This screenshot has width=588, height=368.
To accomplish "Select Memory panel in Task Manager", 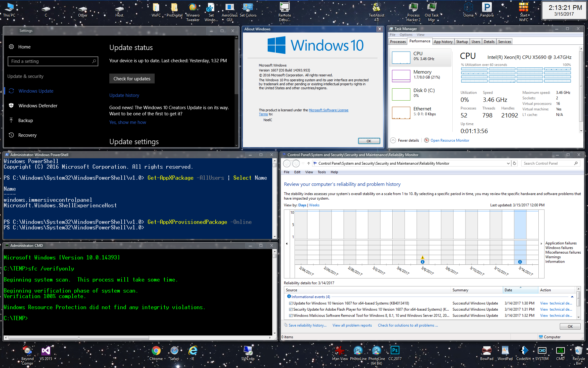I will click(x=420, y=75).
